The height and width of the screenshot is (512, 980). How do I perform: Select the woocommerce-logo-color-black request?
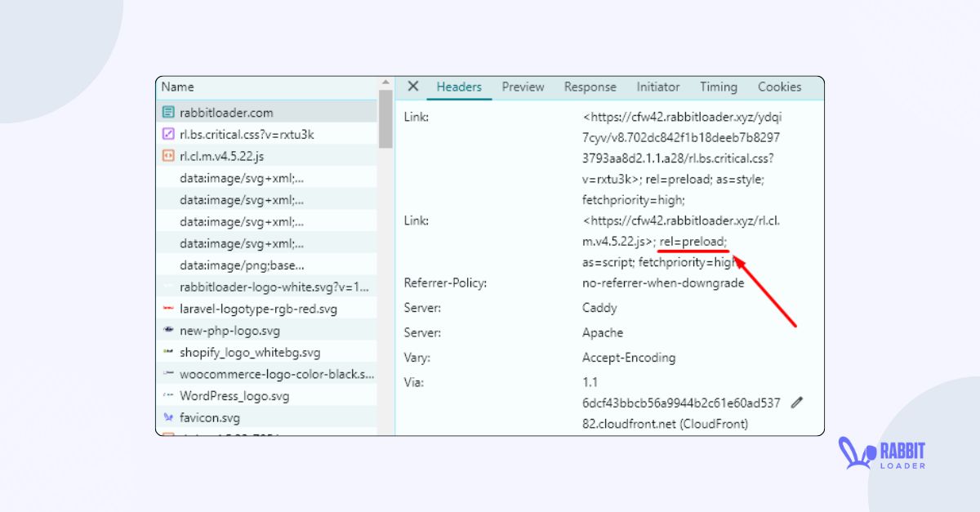276,374
